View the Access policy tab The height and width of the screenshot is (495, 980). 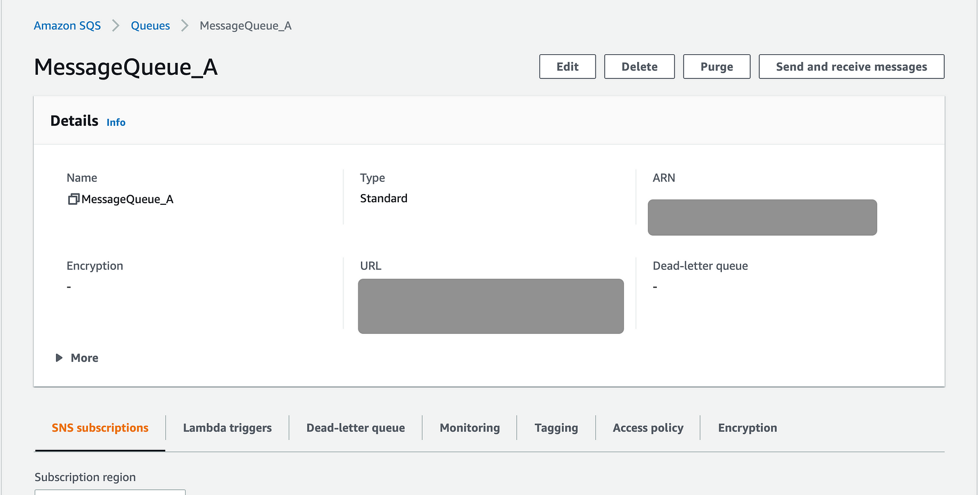[648, 428]
